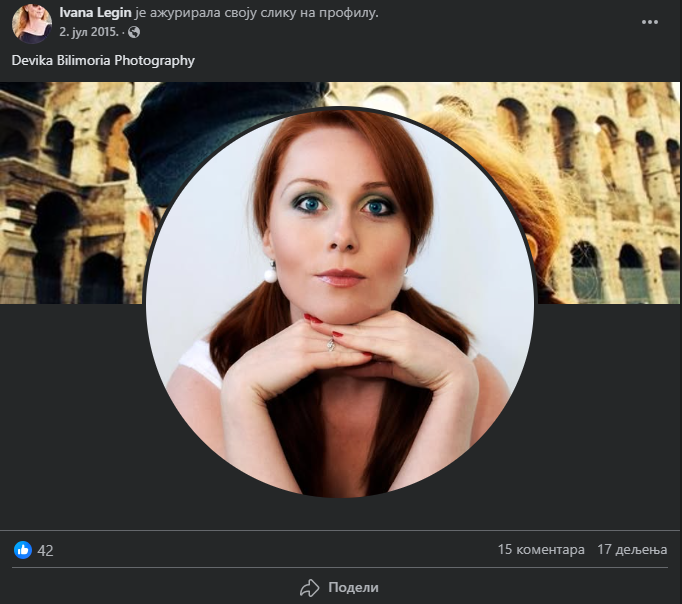Show who reacted via the 42 count
The height and width of the screenshot is (604, 682).
pos(45,550)
